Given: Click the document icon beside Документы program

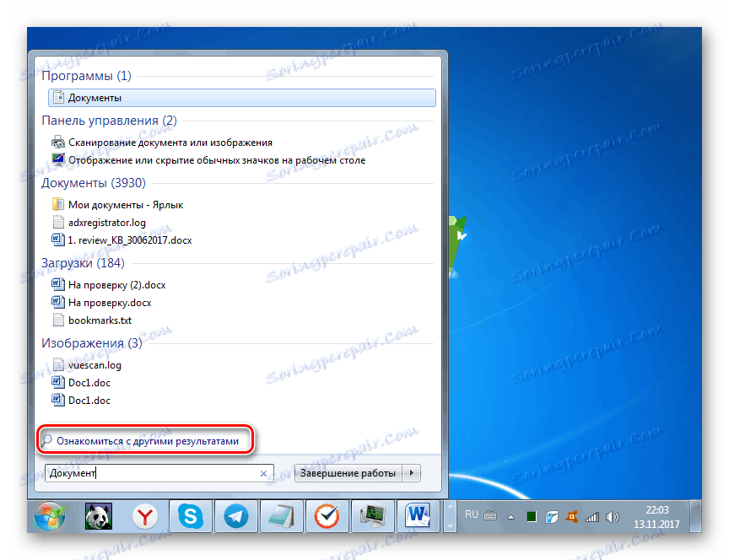Looking at the screenshot, I should [58, 97].
